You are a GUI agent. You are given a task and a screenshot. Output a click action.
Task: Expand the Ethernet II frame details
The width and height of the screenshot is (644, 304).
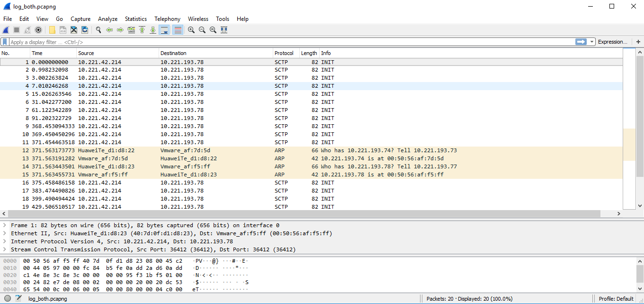coord(5,233)
